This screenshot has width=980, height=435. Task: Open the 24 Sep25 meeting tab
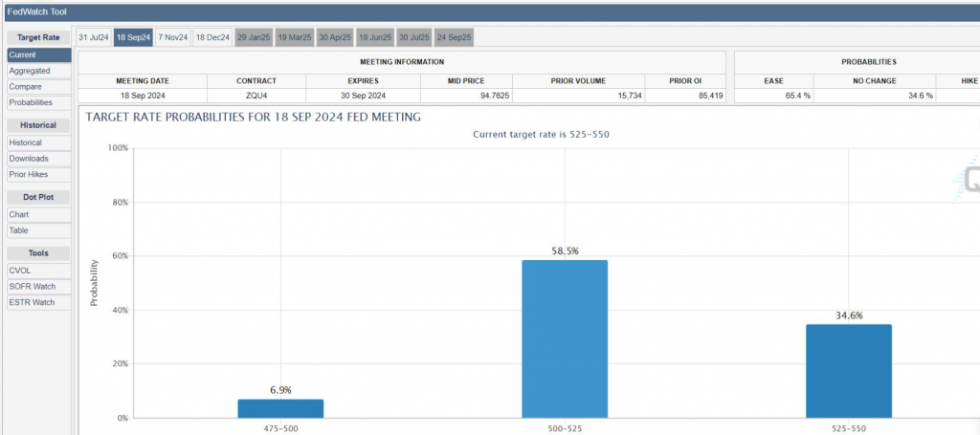(454, 37)
